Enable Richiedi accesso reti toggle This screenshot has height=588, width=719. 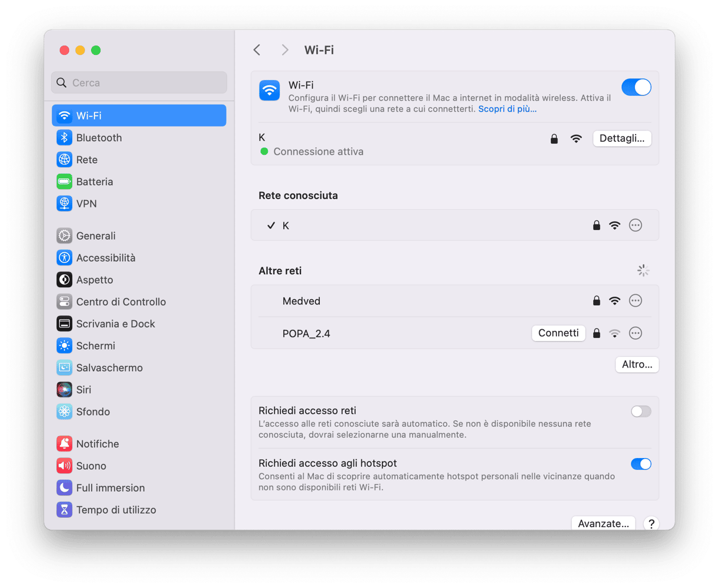pos(641,411)
